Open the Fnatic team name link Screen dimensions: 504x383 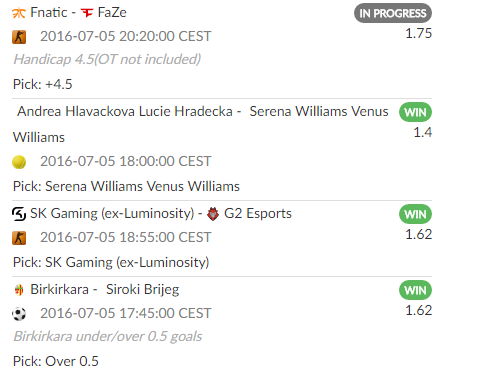[49, 13]
